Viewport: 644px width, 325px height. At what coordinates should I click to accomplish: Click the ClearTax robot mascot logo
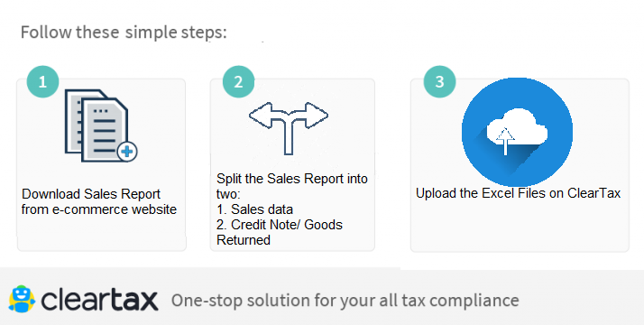click(x=22, y=299)
